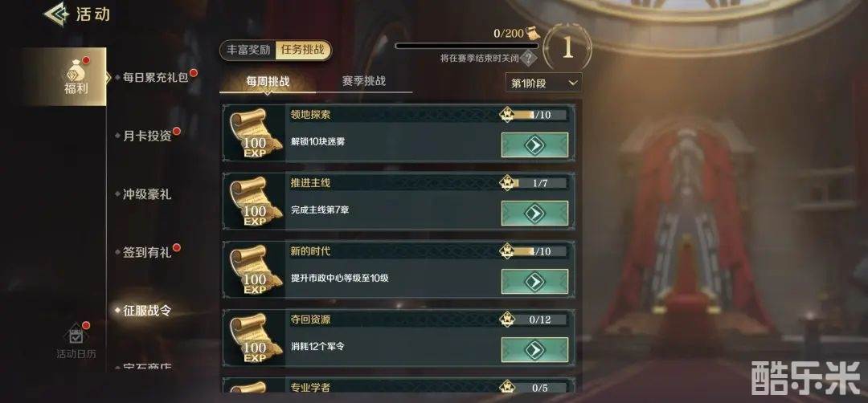This screenshot has height=403, width=868.
Task: Click the 0/200 experience progress bar
Action: point(467,46)
